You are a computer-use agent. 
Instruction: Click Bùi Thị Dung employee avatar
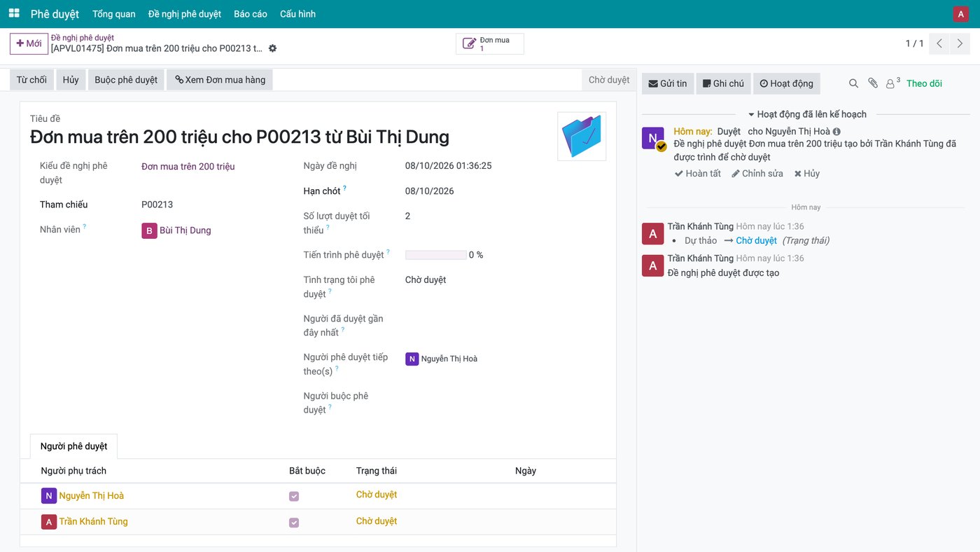coord(149,230)
